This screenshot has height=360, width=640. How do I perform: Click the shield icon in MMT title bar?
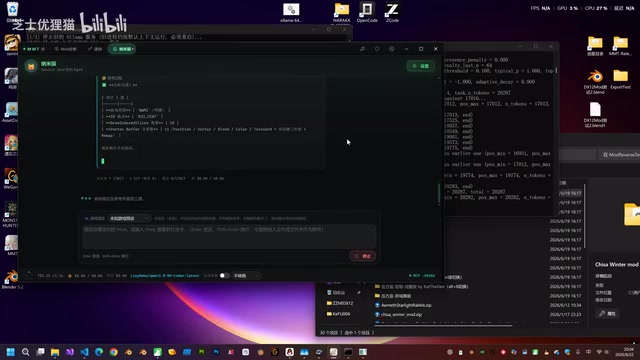(377, 49)
